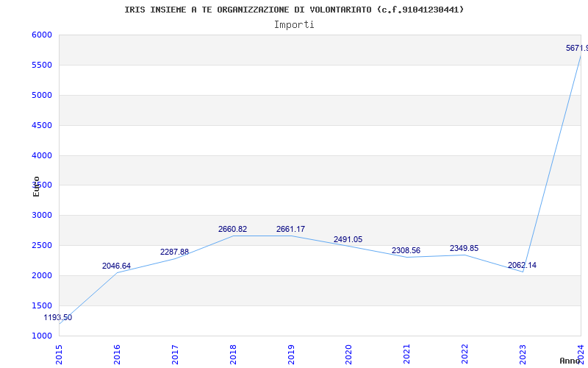
Task: Click the data label 2491.05
Action: click(x=348, y=240)
